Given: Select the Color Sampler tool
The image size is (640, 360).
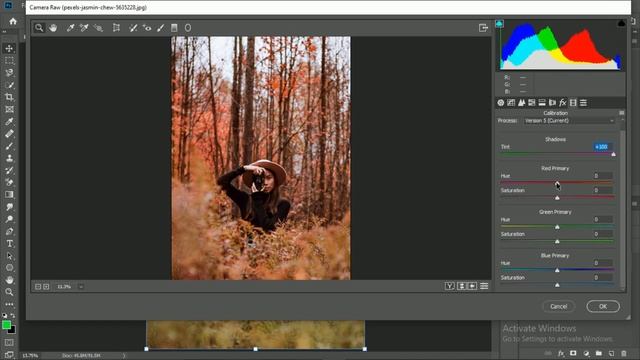Looking at the screenshot, I should [x=84, y=28].
